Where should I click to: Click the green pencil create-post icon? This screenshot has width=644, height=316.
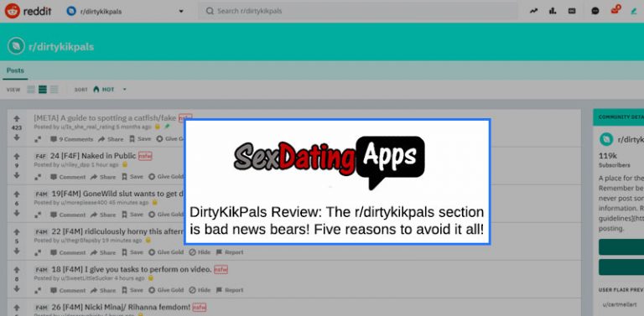pyautogui.click(x=634, y=11)
